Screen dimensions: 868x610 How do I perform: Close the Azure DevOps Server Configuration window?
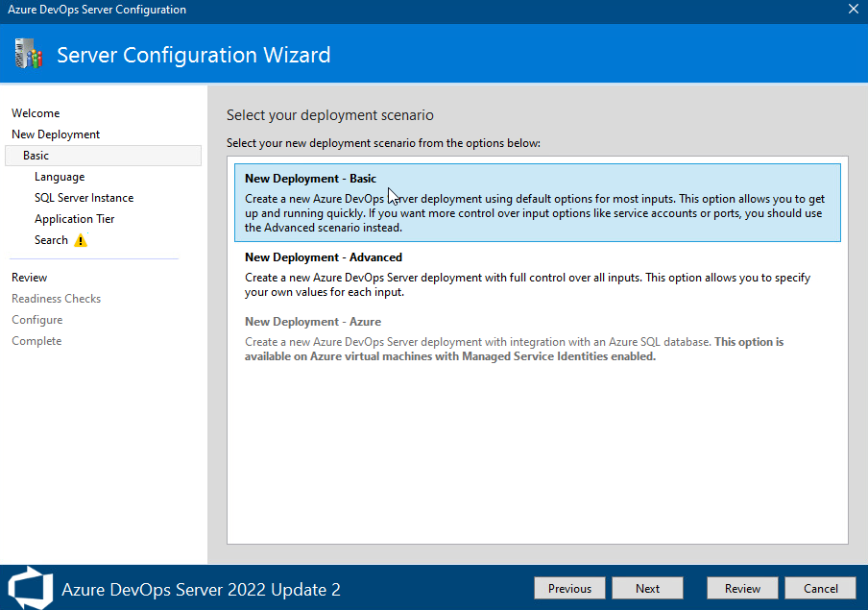(x=853, y=10)
